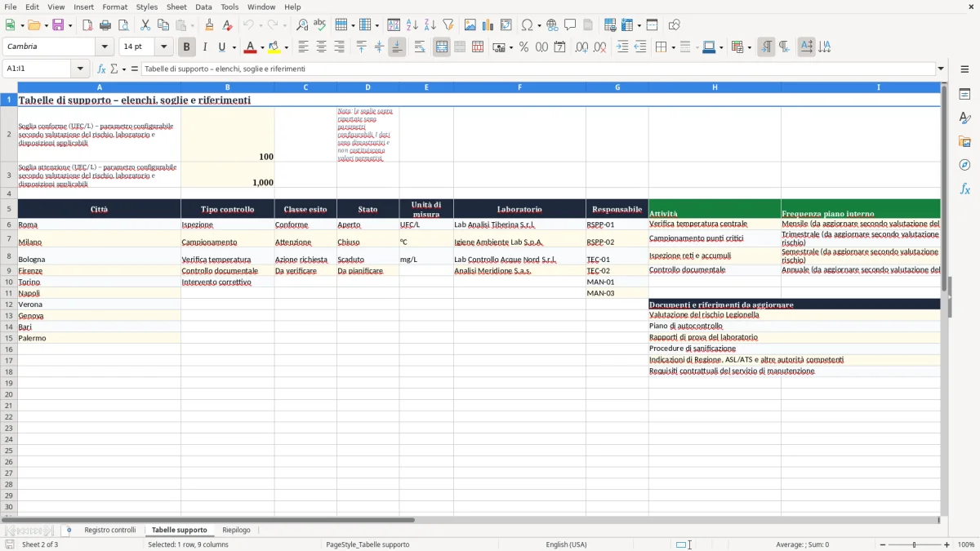Align the cell text right
This screenshot has height=551, width=980.
coord(340,47)
